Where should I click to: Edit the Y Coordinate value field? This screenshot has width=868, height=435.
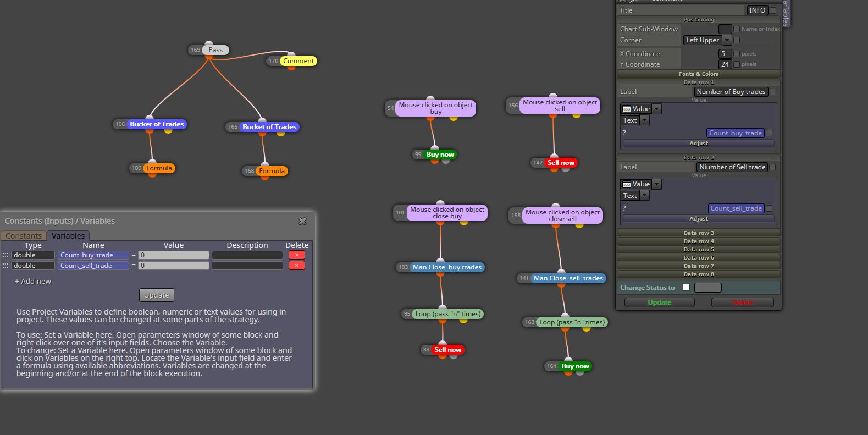[x=725, y=64]
